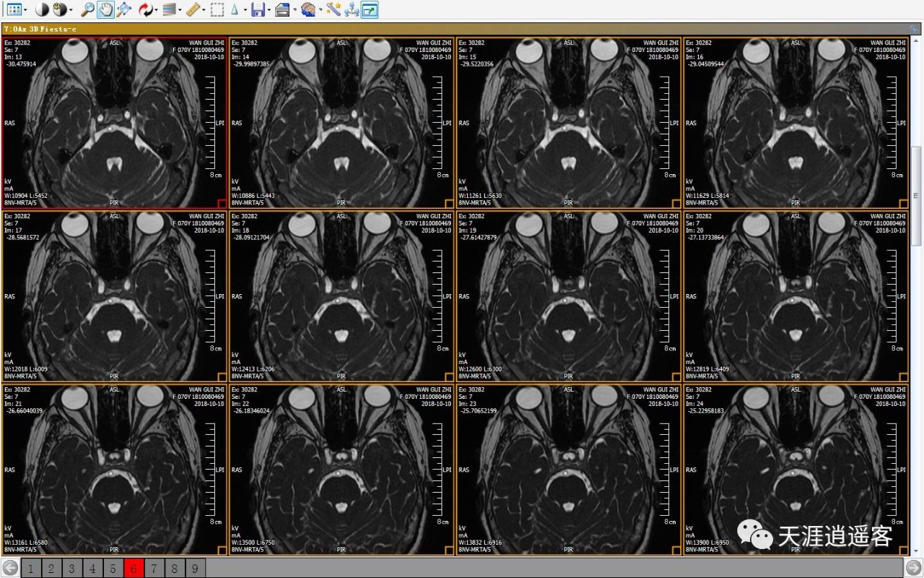Expand the rotate tool dropdown arrow

tap(156, 10)
